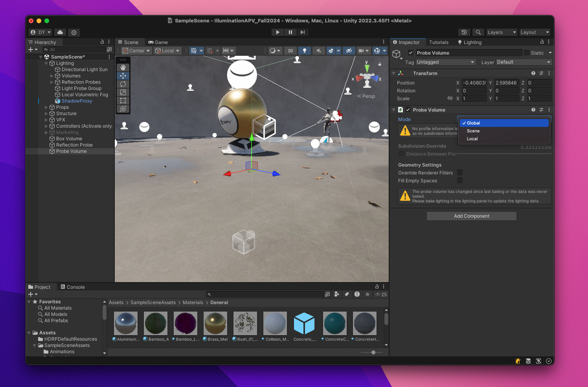Image resolution: width=588 pixels, height=387 pixels.
Task: Toggle Probe Volume object active checkbox
Action: tap(411, 53)
